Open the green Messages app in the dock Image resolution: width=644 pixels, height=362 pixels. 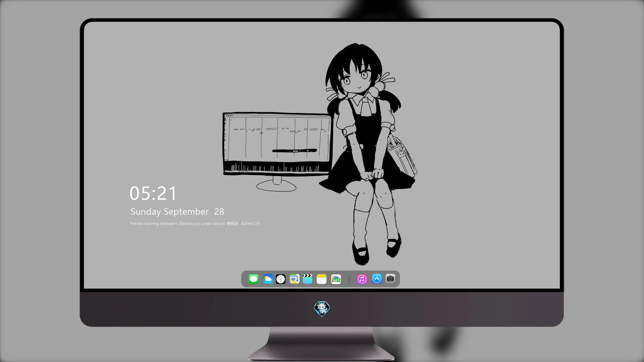pyautogui.click(x=254, y=279)
